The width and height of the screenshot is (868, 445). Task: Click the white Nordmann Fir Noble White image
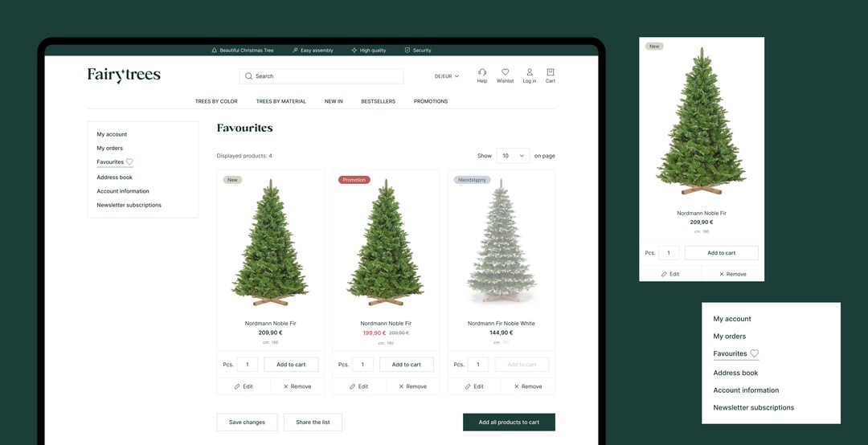point(501,241)
